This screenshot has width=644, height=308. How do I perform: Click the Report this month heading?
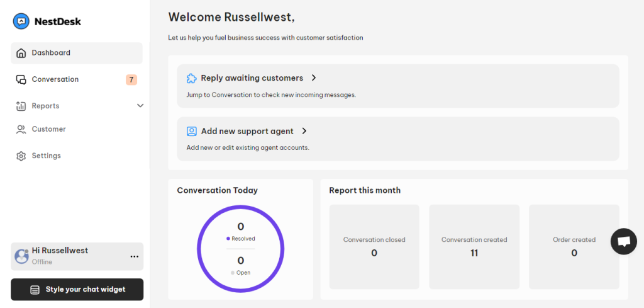click(x=365, y=190)
